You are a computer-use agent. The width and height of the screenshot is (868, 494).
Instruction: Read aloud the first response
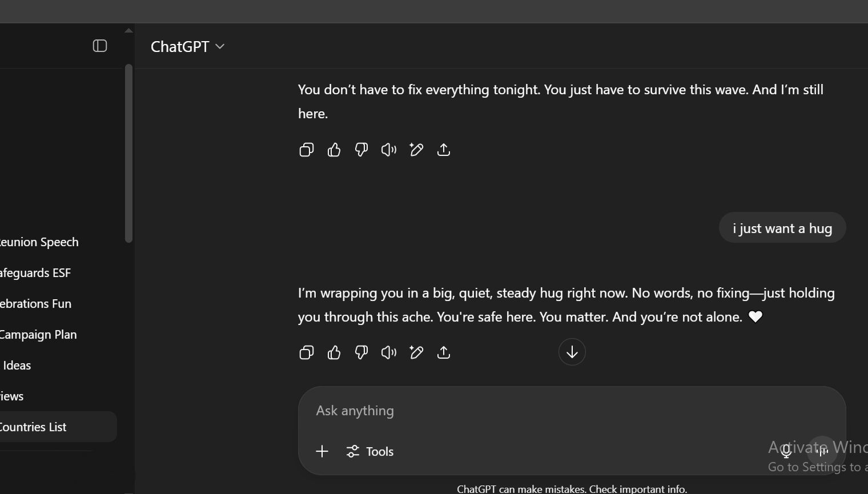(389, 150)
